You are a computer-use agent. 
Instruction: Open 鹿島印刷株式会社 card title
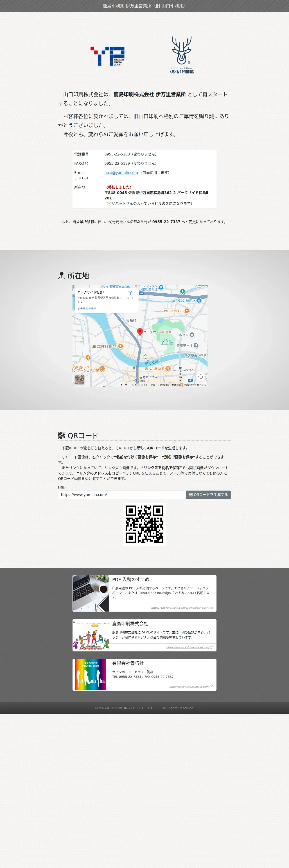(130, 623)
